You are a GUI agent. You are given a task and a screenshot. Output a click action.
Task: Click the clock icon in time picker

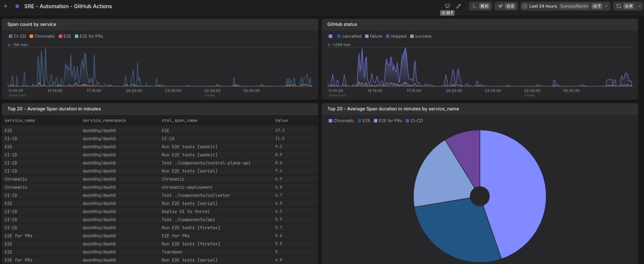(525, 6)
